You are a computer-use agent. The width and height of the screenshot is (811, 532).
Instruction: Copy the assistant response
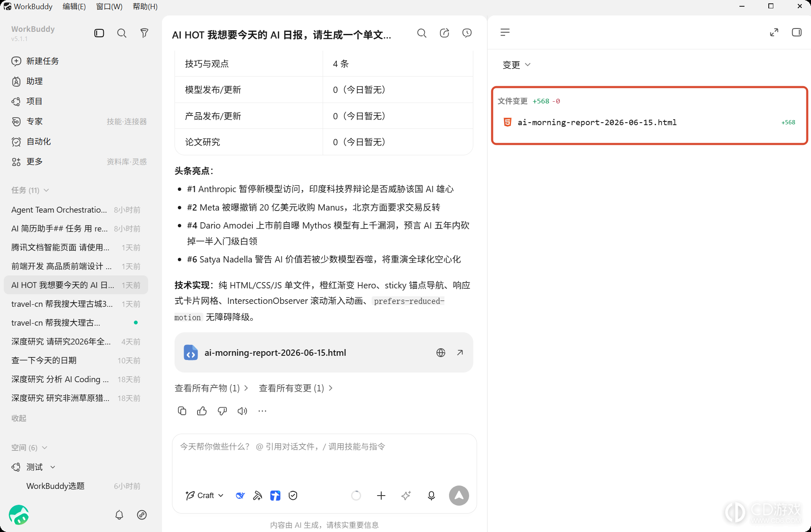pos(182,411)
